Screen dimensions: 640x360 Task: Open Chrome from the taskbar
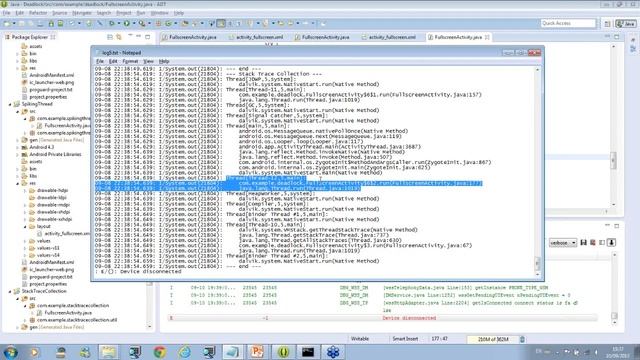point(160,352)
